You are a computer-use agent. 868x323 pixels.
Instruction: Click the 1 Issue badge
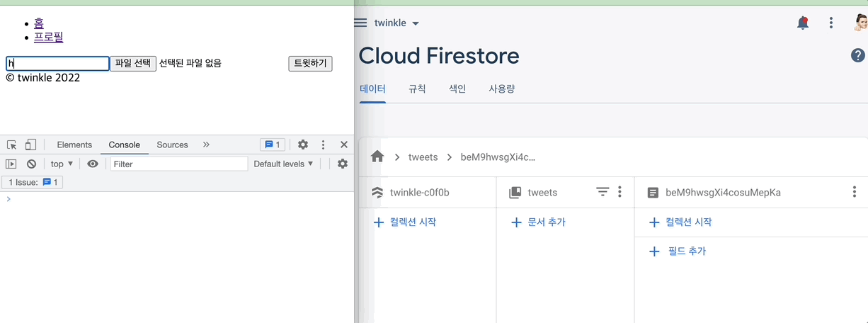coord(33,182)
